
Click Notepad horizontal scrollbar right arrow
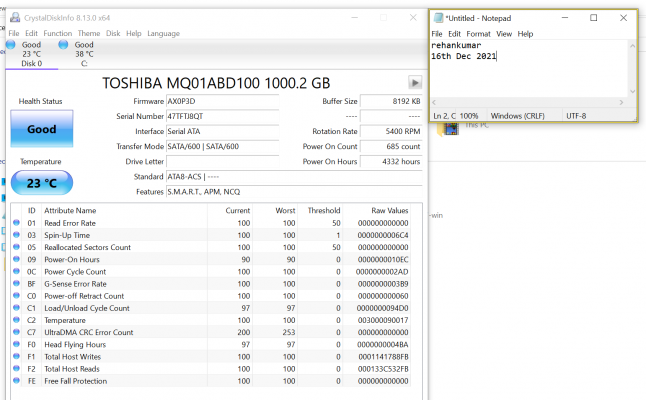tap(621, 102)
